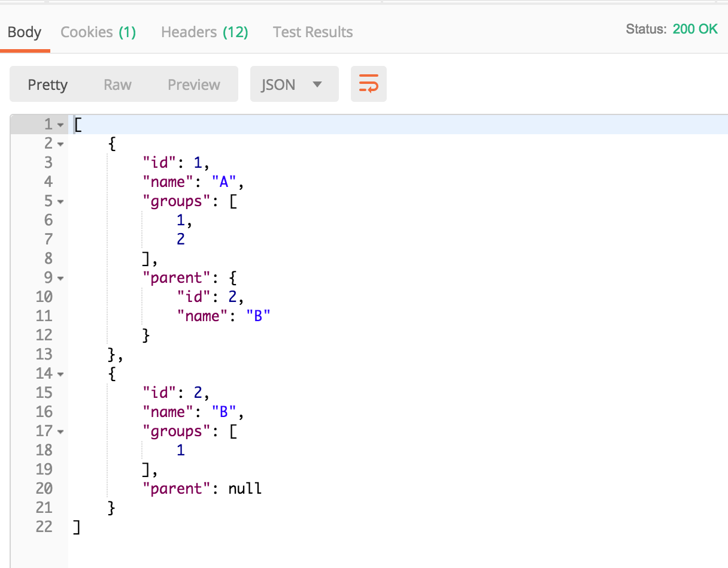Click the "parent": null line

[x=202, y=488]
